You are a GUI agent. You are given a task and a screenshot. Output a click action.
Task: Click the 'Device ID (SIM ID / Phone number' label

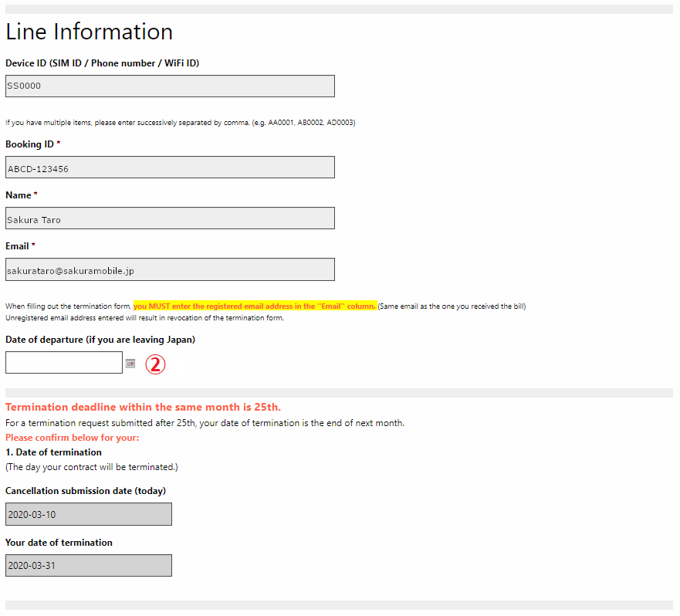click(103, 63)
